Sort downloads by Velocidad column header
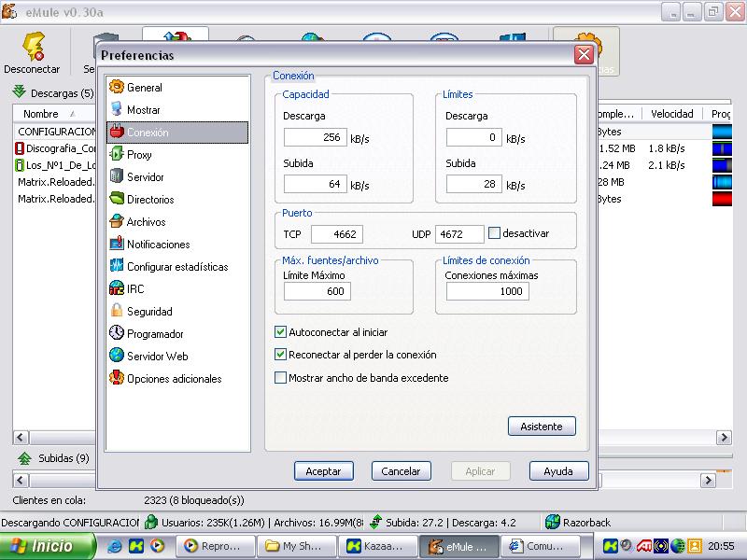This screenshot has height=560, width=747. pyautogui.click(x=671, y=114)
